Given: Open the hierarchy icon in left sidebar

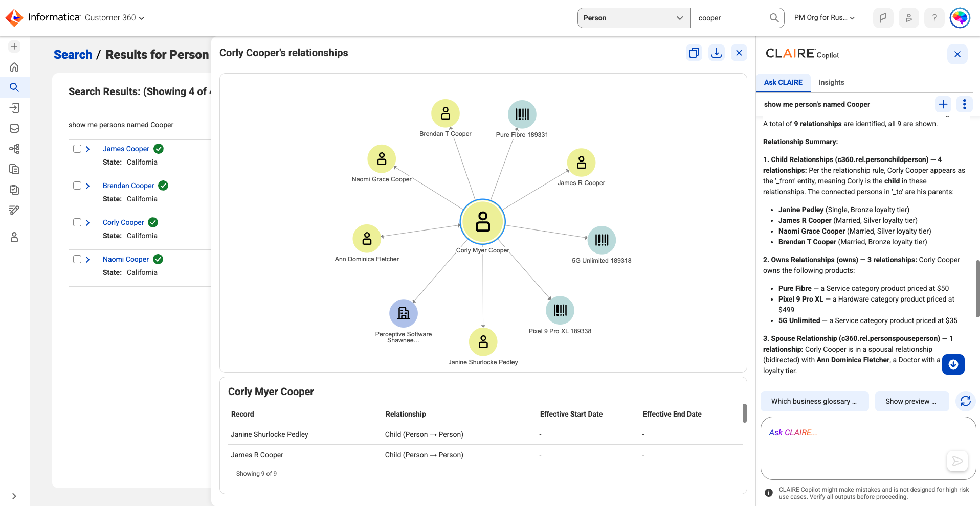Looking at the screenshot, I should click(x=14, y=149).
